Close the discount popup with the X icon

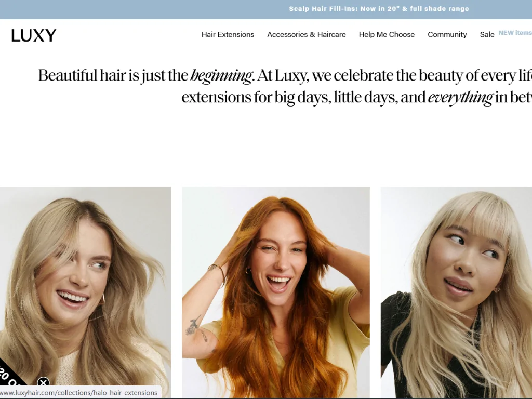click(x=44, y=383)
